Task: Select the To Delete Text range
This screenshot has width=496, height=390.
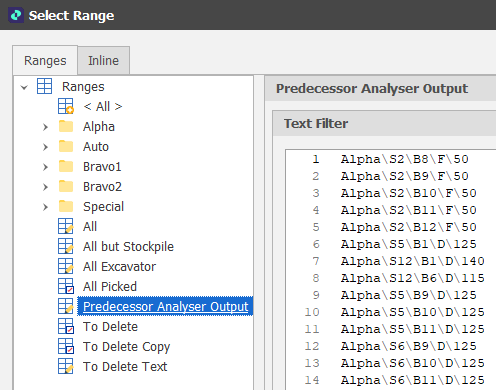Action: pyautogui.click(x=125, y=367)
